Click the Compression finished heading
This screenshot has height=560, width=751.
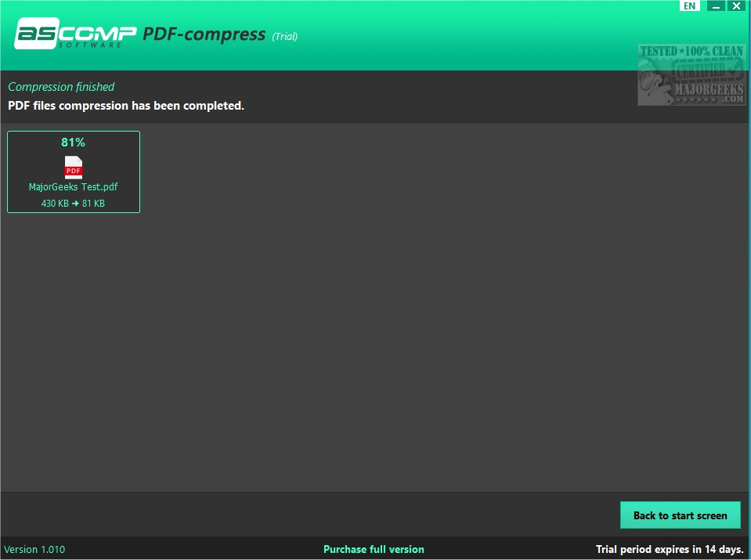[61, 87]
